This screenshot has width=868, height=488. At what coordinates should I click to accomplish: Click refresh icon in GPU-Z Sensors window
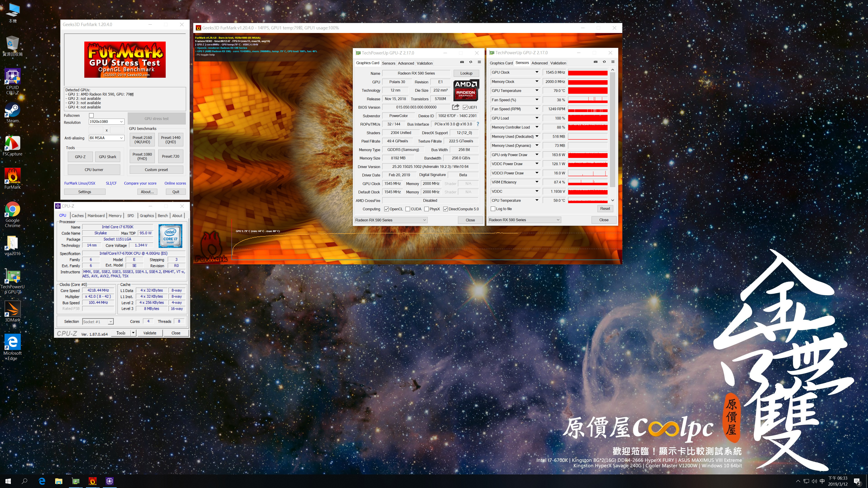604,62
